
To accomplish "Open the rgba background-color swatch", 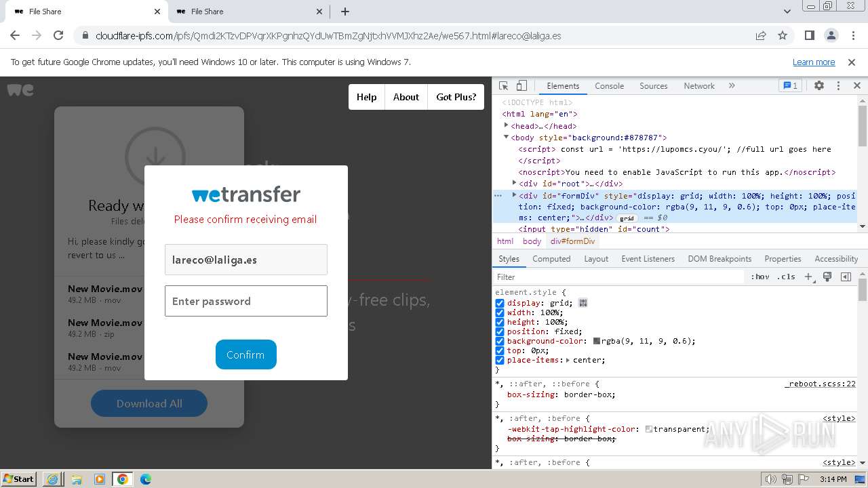I will (x=596, y=341).
